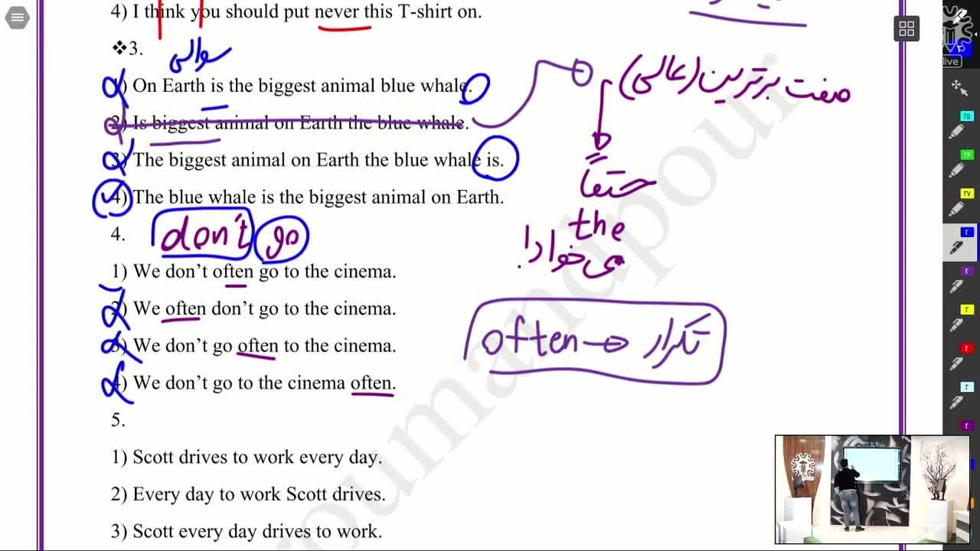Pick the yellow highlighter marker
Screen dimensions: 980x551
point(959,204)
